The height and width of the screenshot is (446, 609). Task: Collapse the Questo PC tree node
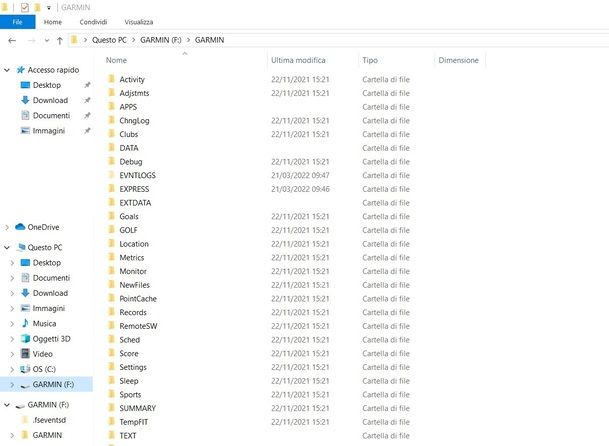point(7,247)
